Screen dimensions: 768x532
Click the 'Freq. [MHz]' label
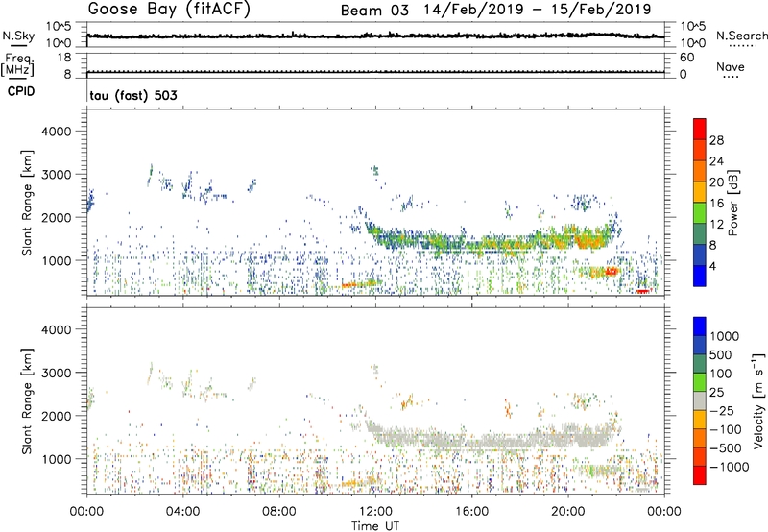17,65
